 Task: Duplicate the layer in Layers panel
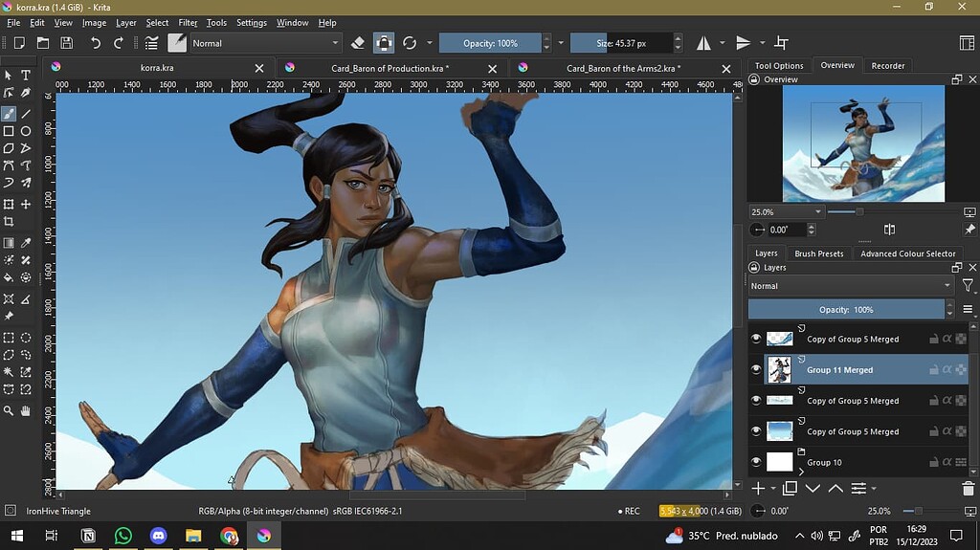(790, 489)
